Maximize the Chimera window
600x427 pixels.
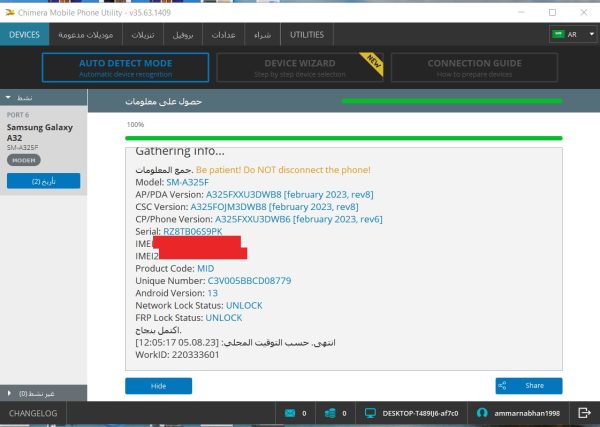(552, 12)
